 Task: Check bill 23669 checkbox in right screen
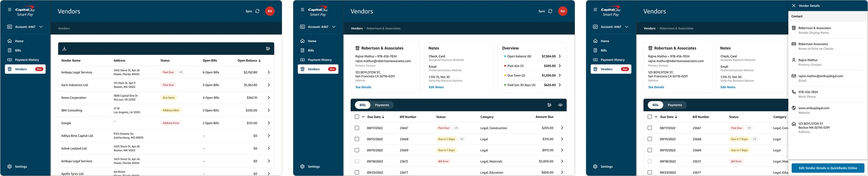(x=650, y=150)
